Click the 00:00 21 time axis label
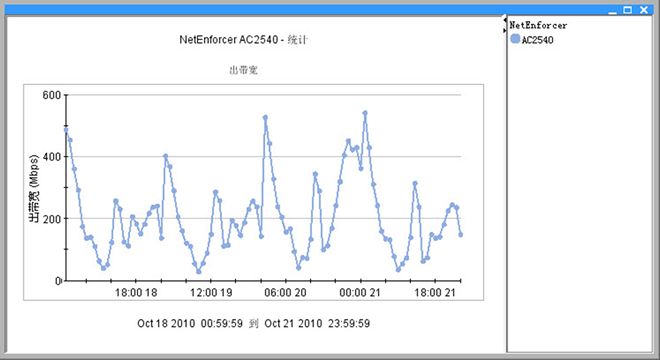660x360 pixels. [360, 293]
